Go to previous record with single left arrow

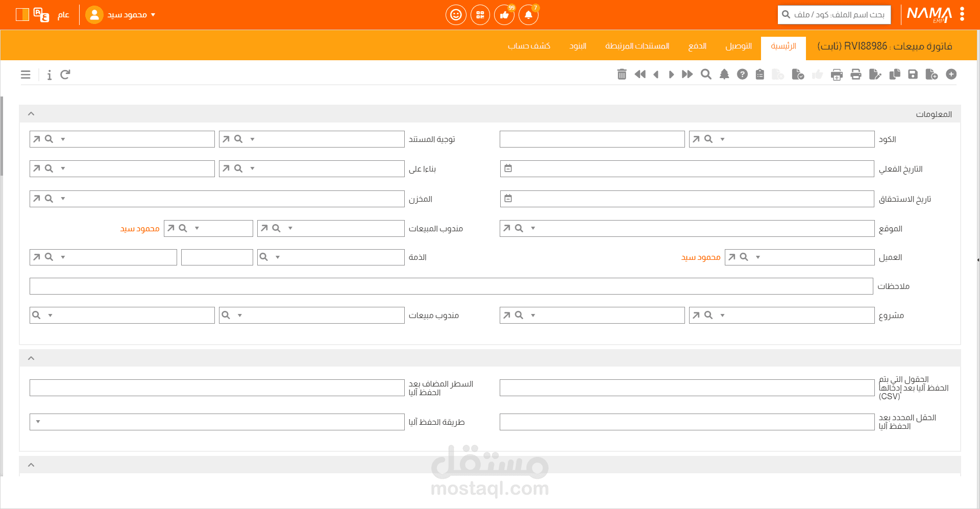point(656,75)
